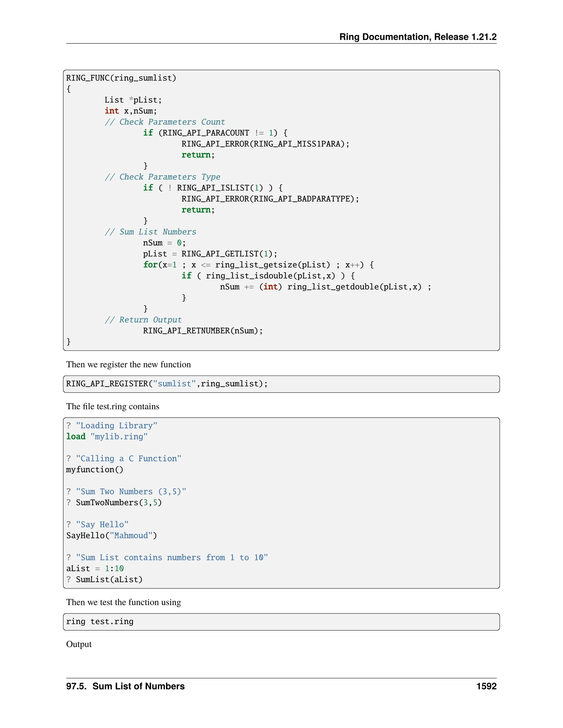Image resolution: width=563 pixels, height=728 pixels.
Task: Click 'Then we register the new function' text
Action: pos(128,365)
